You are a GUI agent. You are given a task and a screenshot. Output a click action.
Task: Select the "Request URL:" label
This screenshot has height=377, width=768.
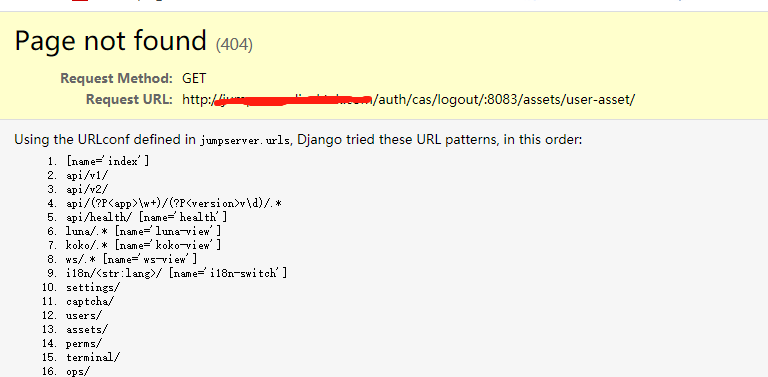[129, 99]
